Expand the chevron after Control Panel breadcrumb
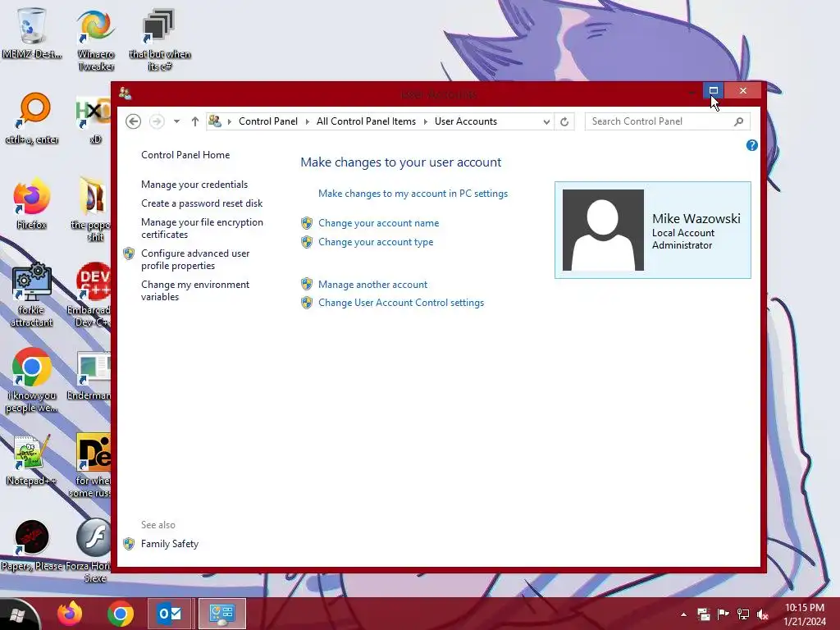The image size is (840, 630). coord(308,121)
